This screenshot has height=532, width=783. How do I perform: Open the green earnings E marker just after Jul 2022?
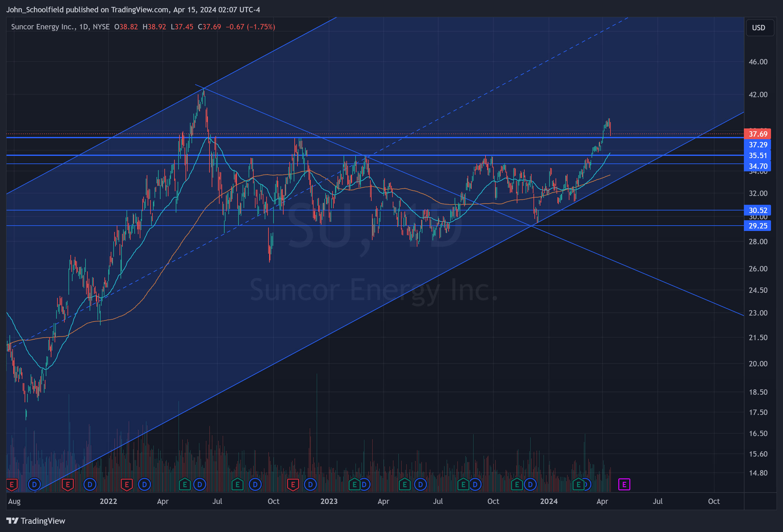(x=238, y=485)
